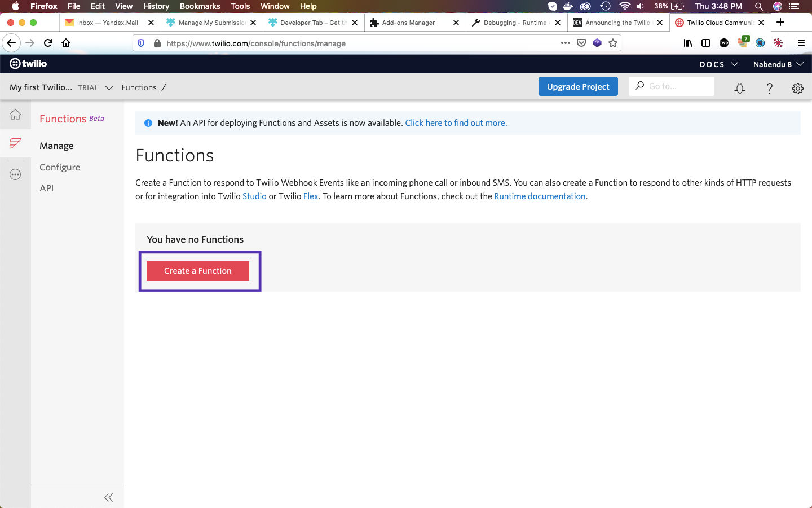
Task: Open the console home icon in sidebar
Action: 15,115
